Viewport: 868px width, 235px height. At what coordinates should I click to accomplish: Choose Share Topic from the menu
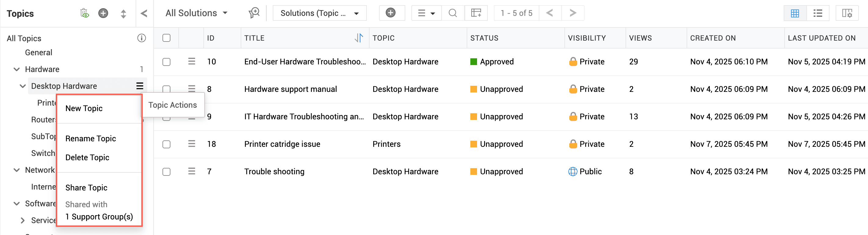pos(86,188)
